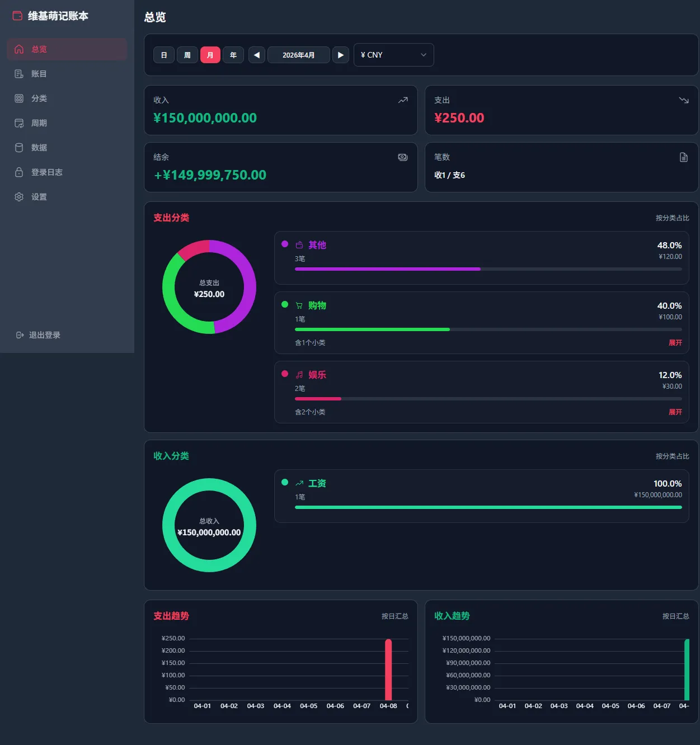700x745 pixels.
Task: Go to 分类 in the sidebar
Action: (39, 98)
